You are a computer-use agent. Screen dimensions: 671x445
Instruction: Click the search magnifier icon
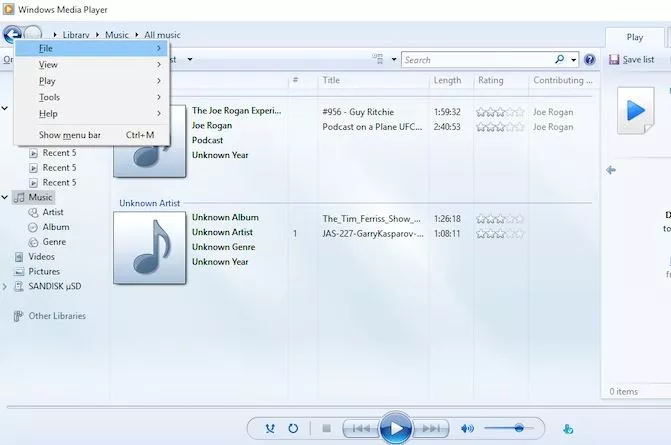click(x=559, y=59)
